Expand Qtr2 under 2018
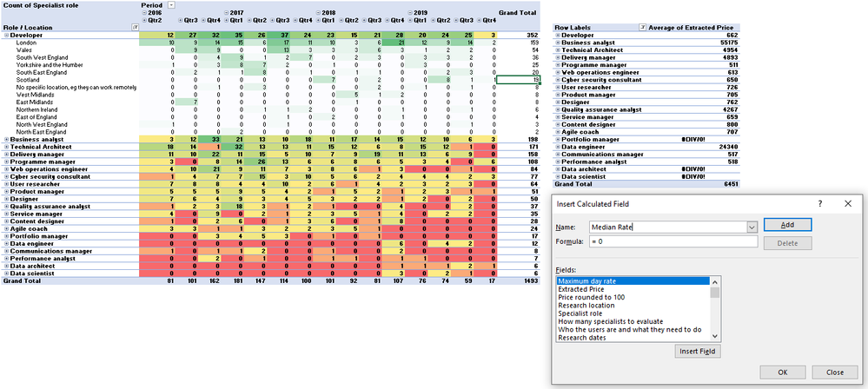This screenshot has height=389, width=868. pos(341,20)
